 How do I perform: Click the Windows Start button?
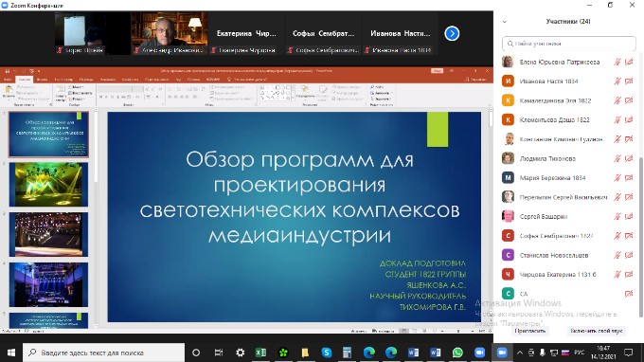pos(11,353)
